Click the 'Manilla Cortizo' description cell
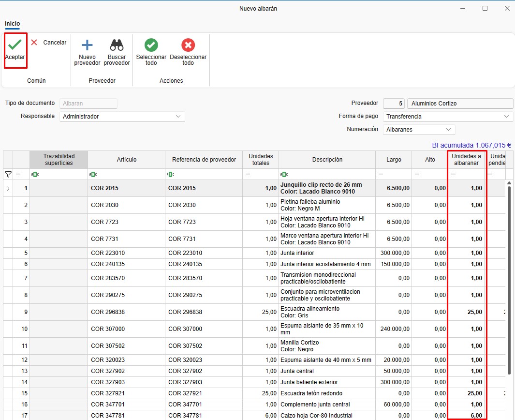This screenshot has height=420, width=515. pos(327,346)
